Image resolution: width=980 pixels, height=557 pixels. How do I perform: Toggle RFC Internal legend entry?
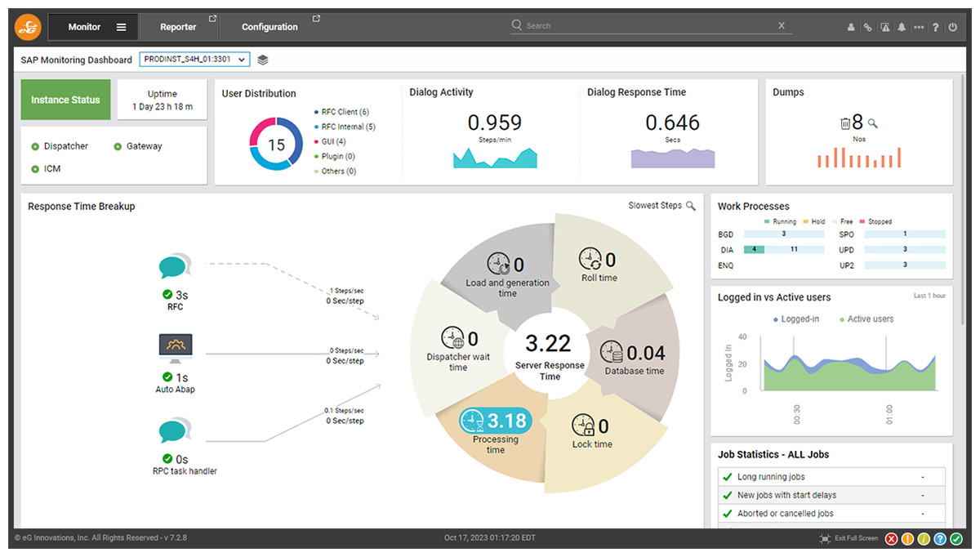click(345, 127)
